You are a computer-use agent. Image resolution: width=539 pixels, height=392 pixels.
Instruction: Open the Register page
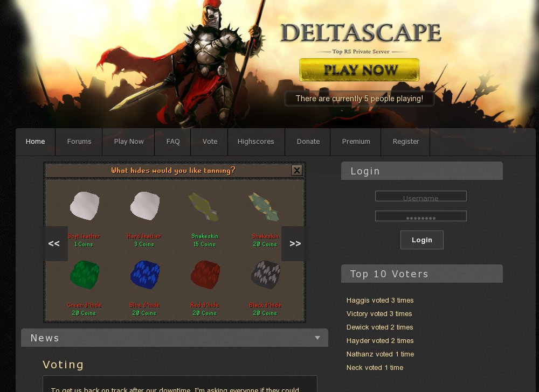[x=406, y=142]
